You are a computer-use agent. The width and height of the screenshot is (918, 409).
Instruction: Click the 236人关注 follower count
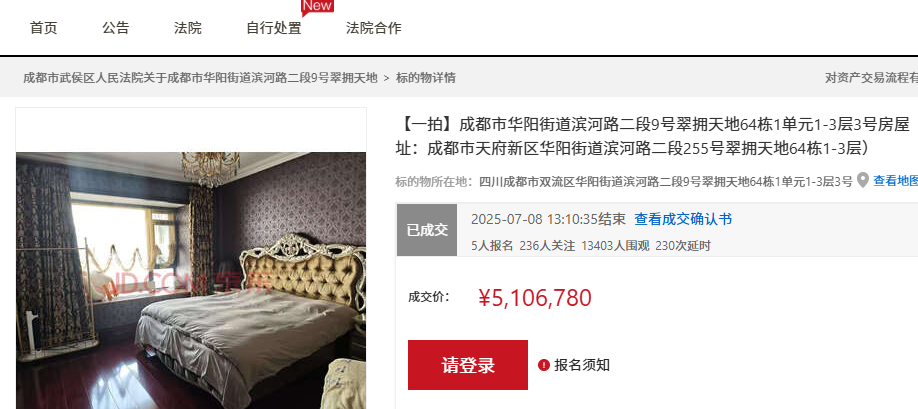pyautogui.click(x=547, y=246)
